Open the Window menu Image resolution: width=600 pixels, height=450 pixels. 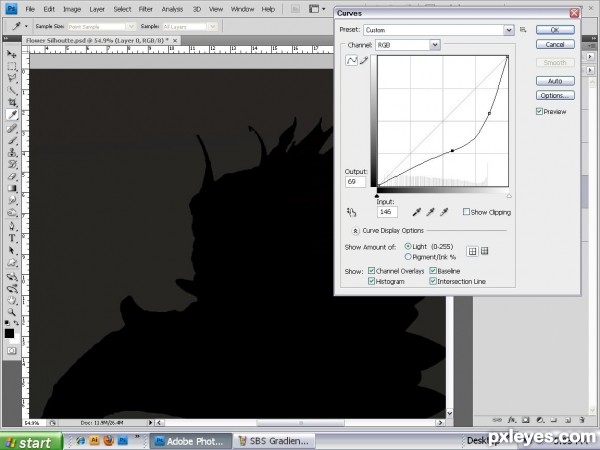pos(242,9)
